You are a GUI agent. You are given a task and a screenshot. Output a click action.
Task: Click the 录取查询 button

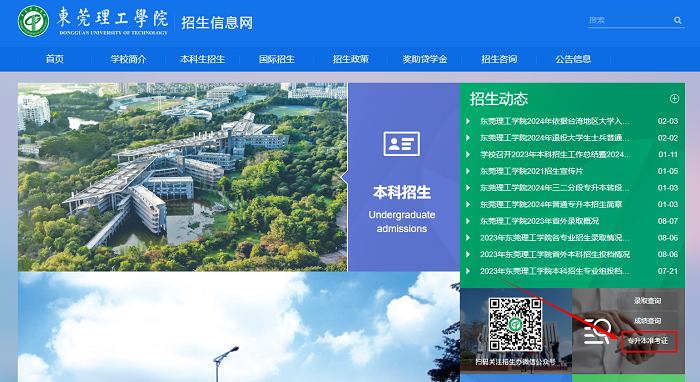point(647,301)
